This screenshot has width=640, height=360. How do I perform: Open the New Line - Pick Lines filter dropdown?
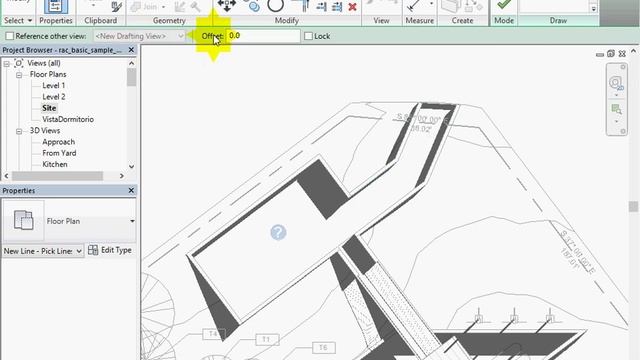click(43, 251)
